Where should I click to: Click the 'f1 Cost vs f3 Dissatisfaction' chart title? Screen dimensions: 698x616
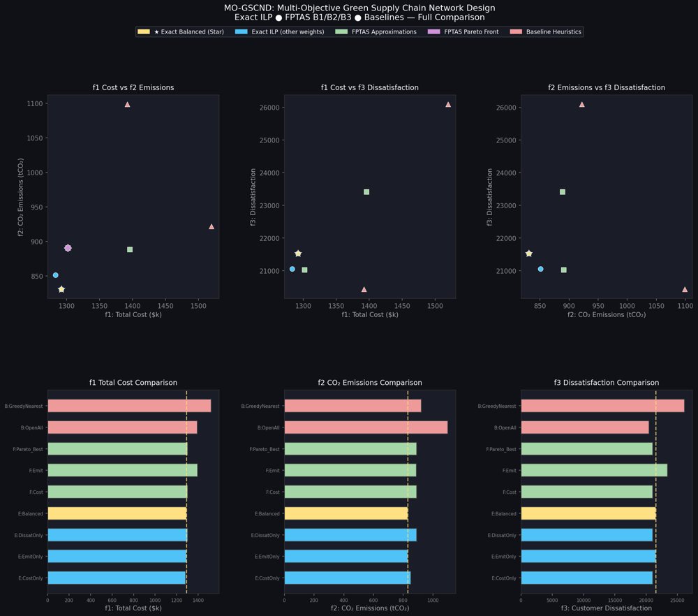click(370, 88)
